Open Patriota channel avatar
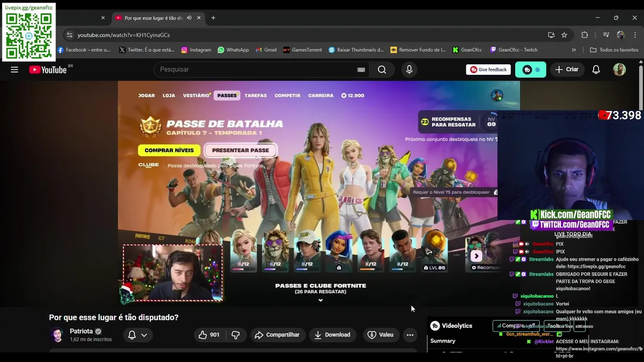The height and width of the screenshot is (362, 644). [x=57, y=335]
